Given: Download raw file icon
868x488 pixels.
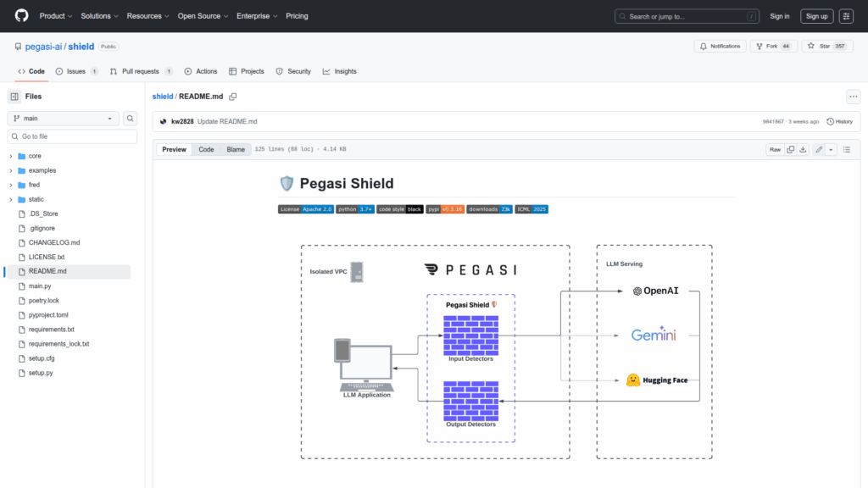Looking at the screenshot, I should pyautogui.click(x=803, y=149).
